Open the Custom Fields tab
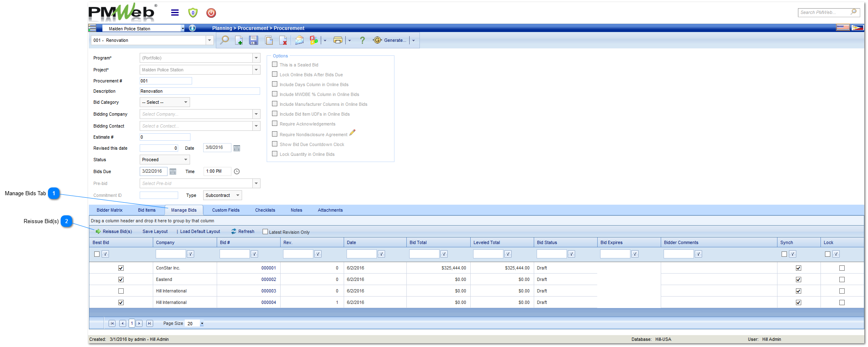868x347 pixels. click(226, 210)
